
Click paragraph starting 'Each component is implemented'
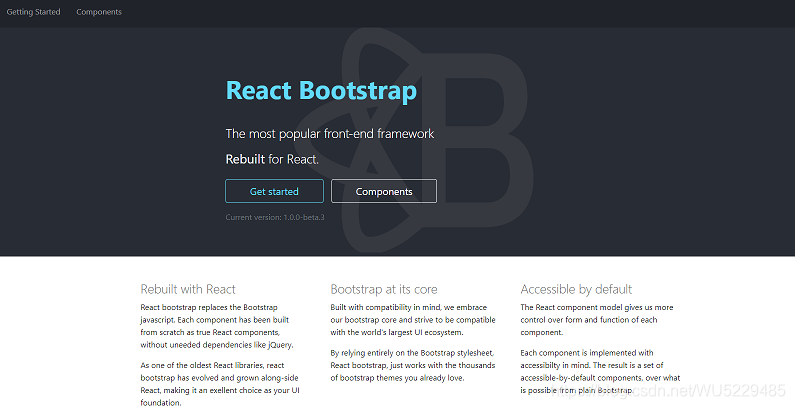click(x=600, y=371)
